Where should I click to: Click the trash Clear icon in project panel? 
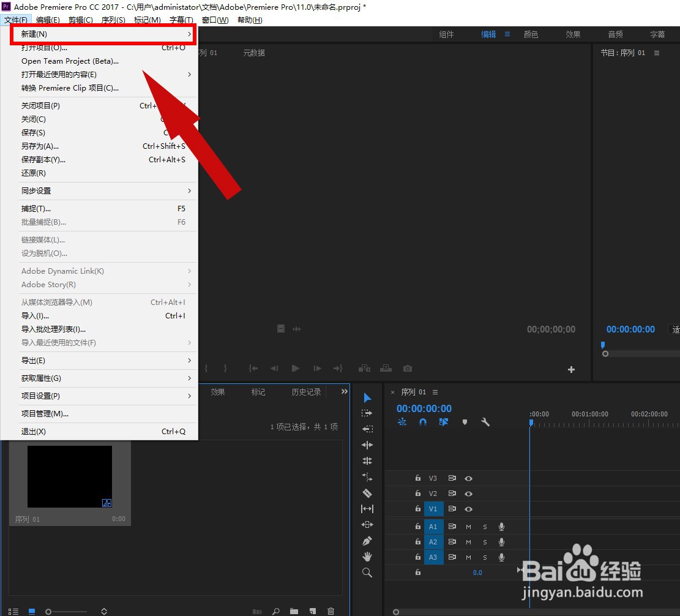tap(331, 611)
